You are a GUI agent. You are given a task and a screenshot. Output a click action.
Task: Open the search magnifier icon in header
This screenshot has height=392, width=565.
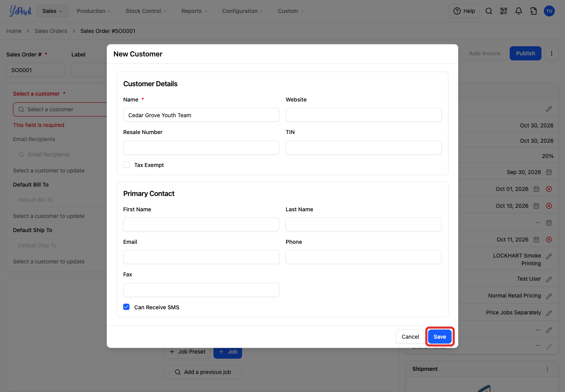pyautogui.click(x=489, y=11)
